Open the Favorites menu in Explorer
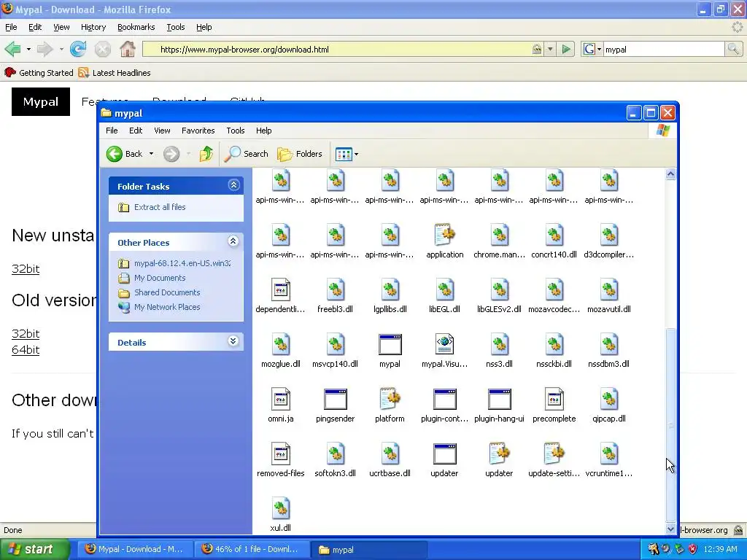The height and width of the screenshot is (560, 747). coord(198,131)
